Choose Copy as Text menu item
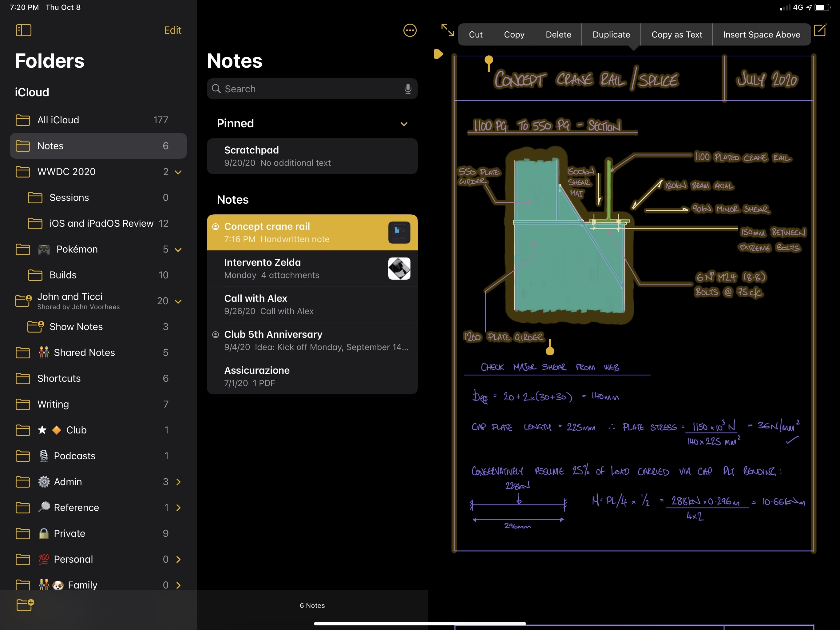This screenshot has height=630, width=840. (x=676, y=34)
